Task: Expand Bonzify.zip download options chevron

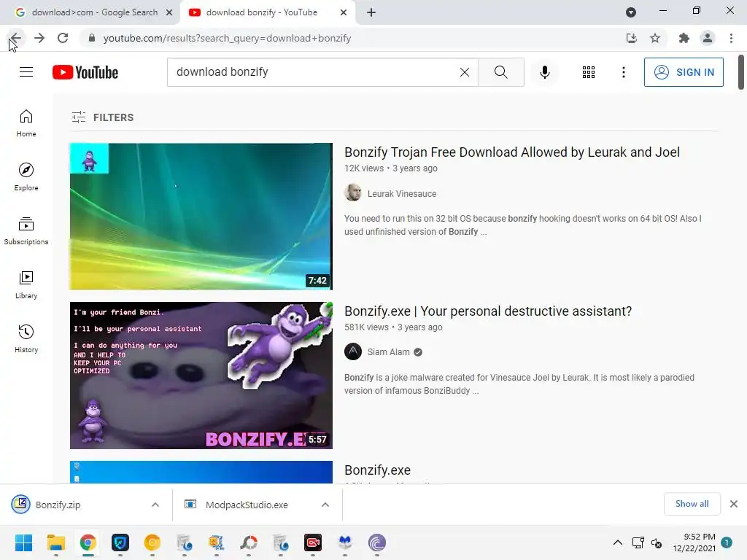Action: 155,505
